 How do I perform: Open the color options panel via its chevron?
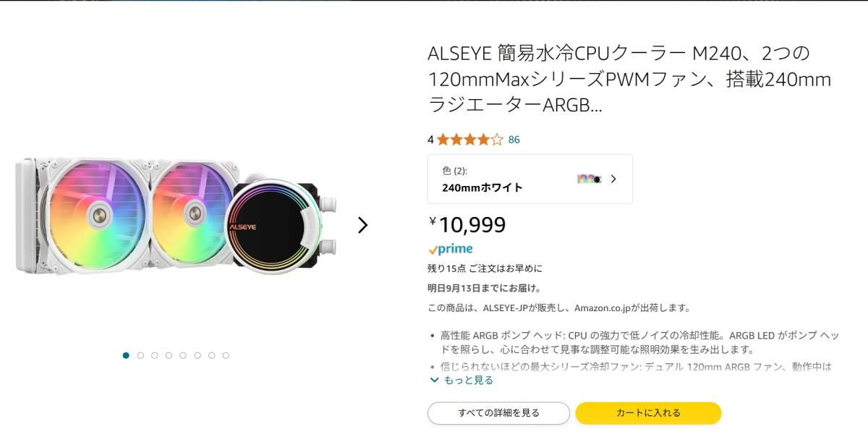coord(616,179)
